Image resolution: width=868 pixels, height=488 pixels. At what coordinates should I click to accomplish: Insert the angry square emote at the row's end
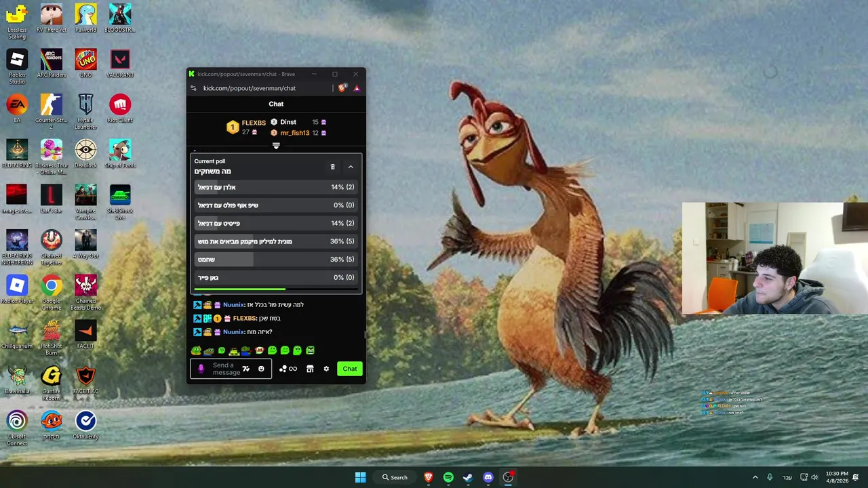pos(310,350)
